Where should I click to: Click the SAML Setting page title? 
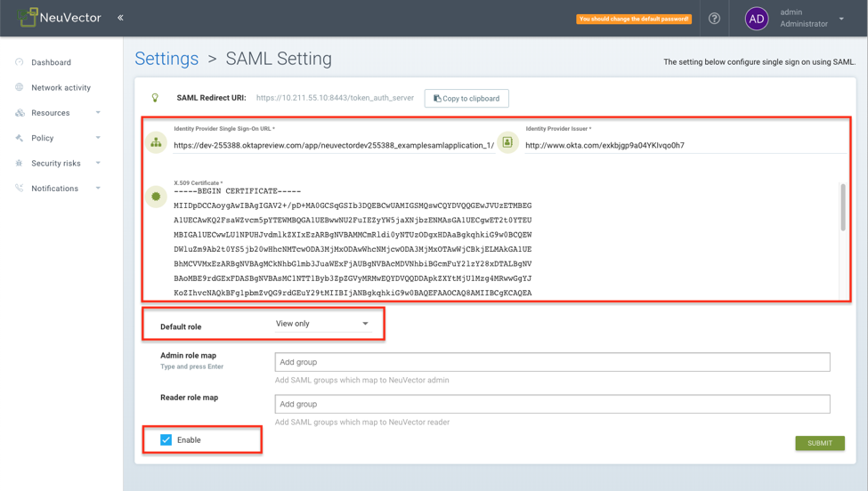pos(279,59)
